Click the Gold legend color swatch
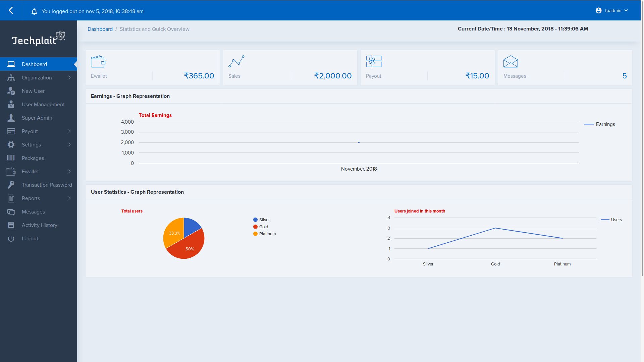Viewport: 644px width, 362px height. (255, 227)
